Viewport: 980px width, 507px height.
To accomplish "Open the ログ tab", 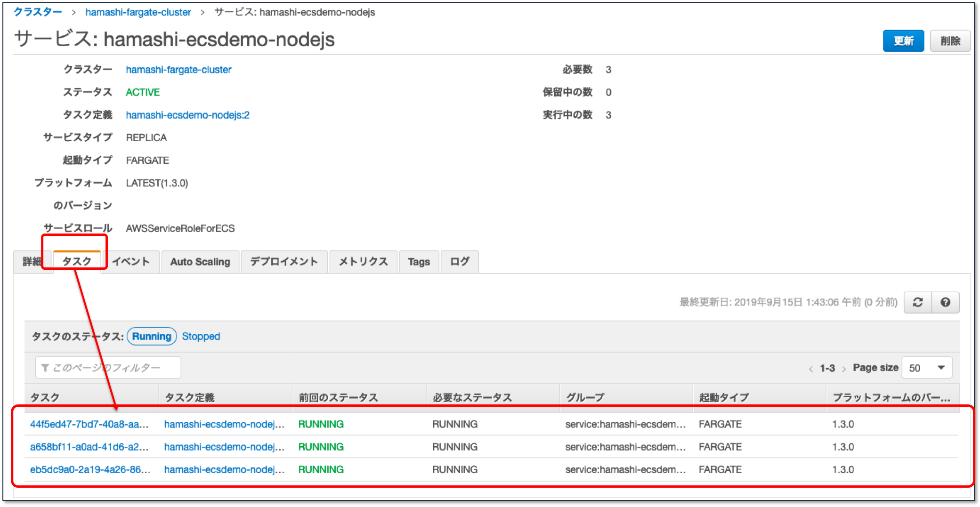I will tap(460, 262).
